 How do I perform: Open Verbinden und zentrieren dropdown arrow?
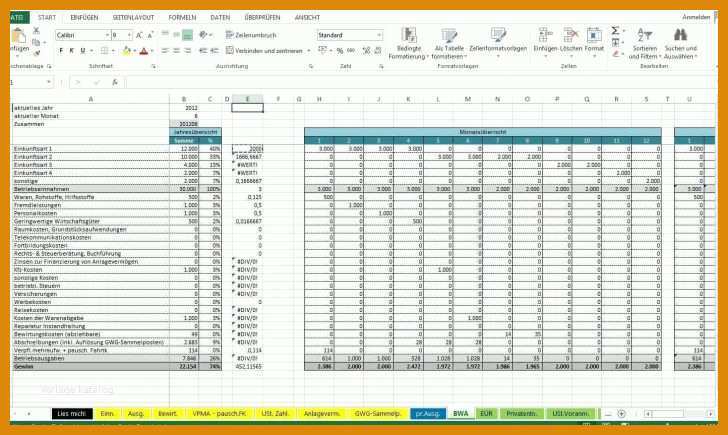point(309,51)
